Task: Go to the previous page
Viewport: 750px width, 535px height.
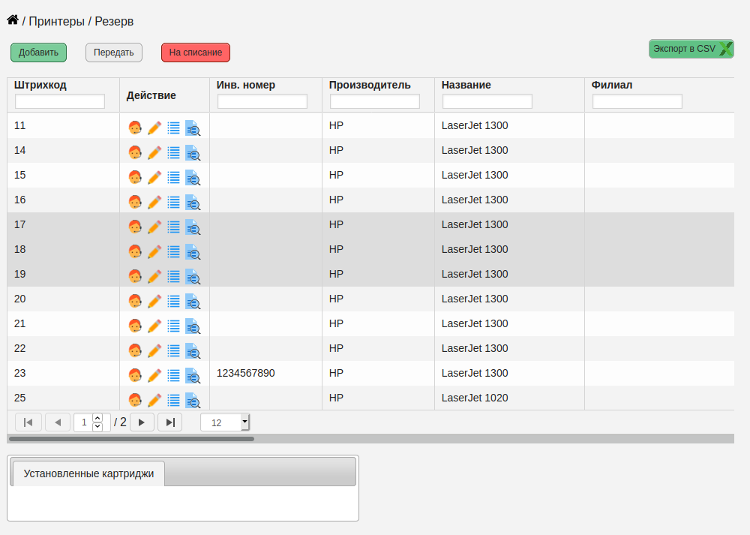Action: tap(58, 422)
